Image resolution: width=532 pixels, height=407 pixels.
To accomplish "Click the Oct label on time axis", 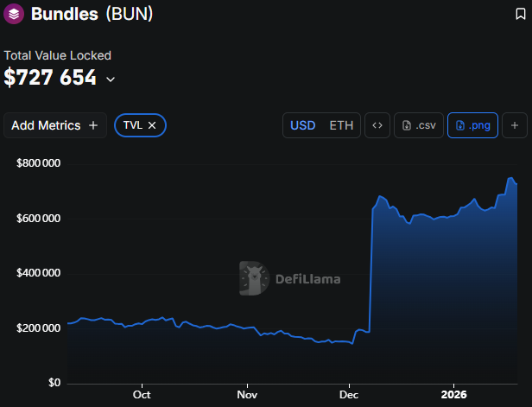I will tap(142, 395).
